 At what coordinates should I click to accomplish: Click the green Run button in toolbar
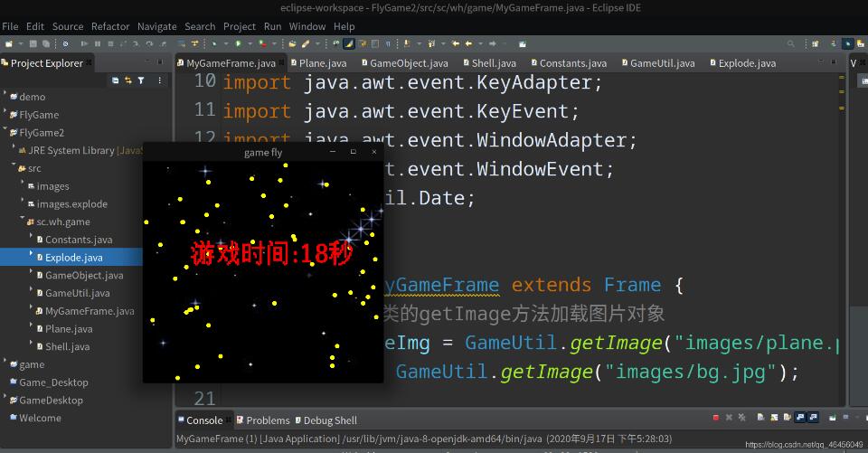(x=238, y=43)
